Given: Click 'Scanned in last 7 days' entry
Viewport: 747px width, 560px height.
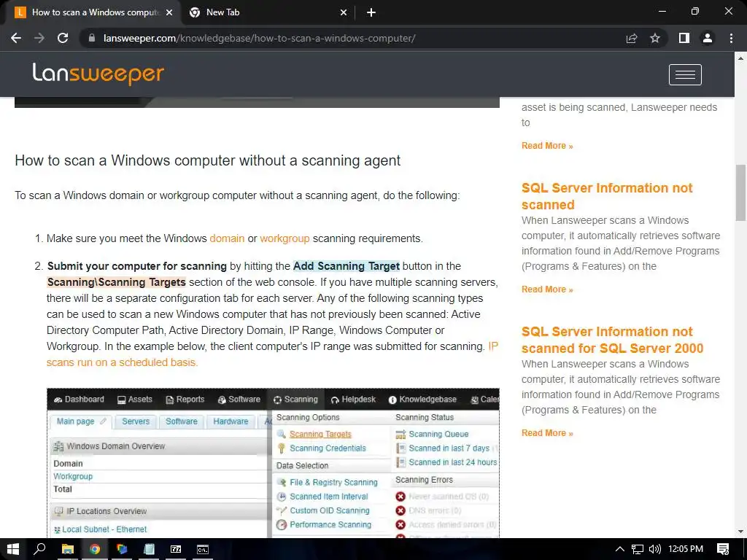Looking at the screenshot, I should tap(449, 448).
